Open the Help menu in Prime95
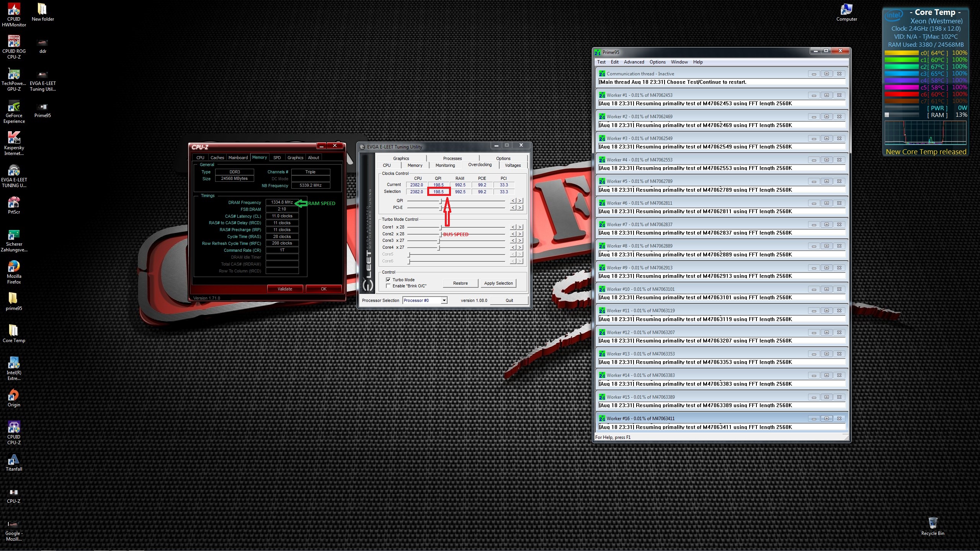 coord(697,62)
